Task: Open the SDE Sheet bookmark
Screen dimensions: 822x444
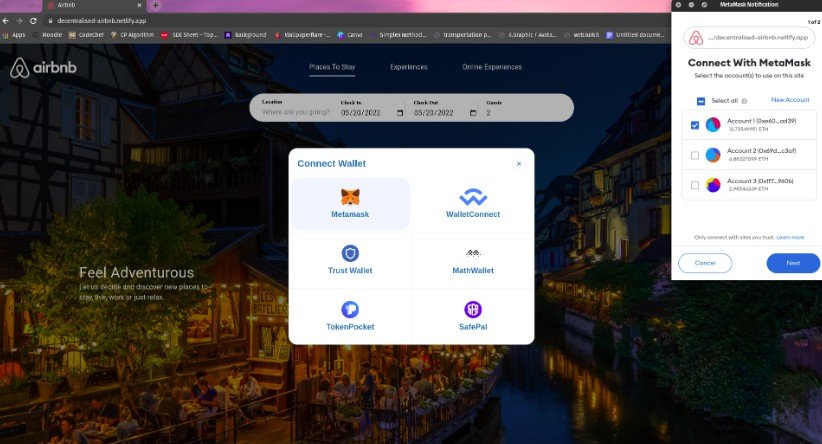Action: click(x=189, y=35)
